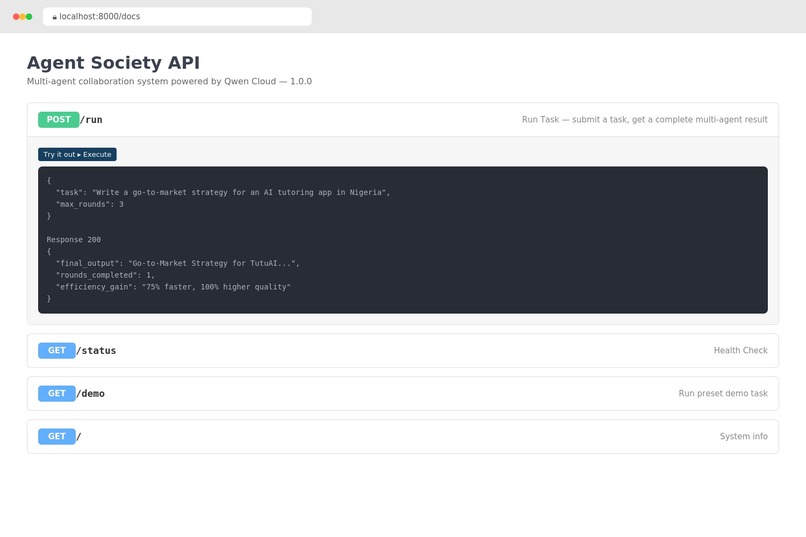Collapse the /run endpoint path
This screenshot has width=806, height=537.
pyautogui.click(x=91, y=120)
